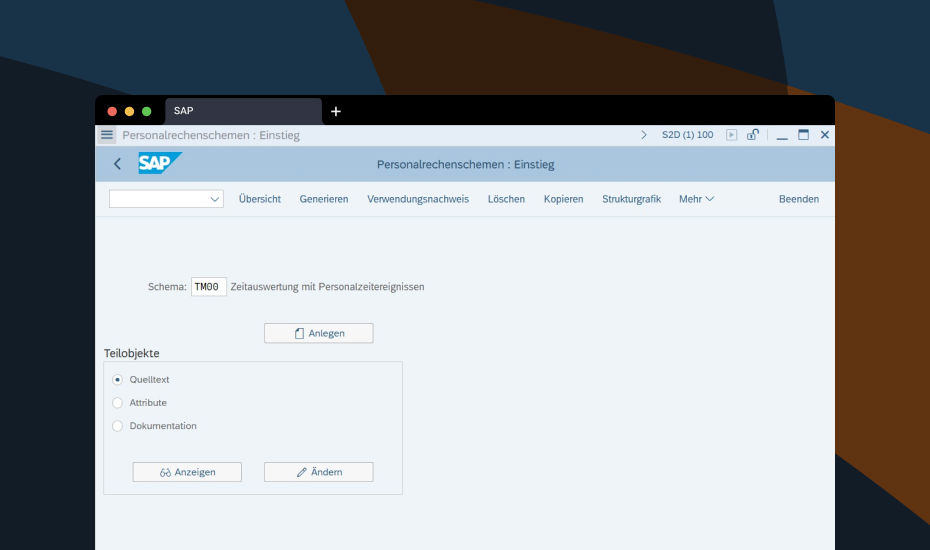Screen dimensions: 930x550
Task: Click the play-box icon in title bar
Action: pos(731,135)
